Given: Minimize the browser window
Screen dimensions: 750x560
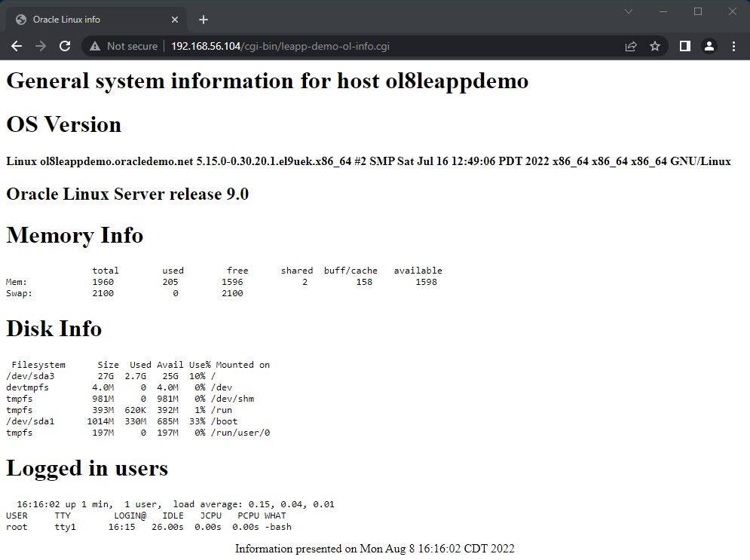Looking at the screenshot, I should (x=663, y=11).
